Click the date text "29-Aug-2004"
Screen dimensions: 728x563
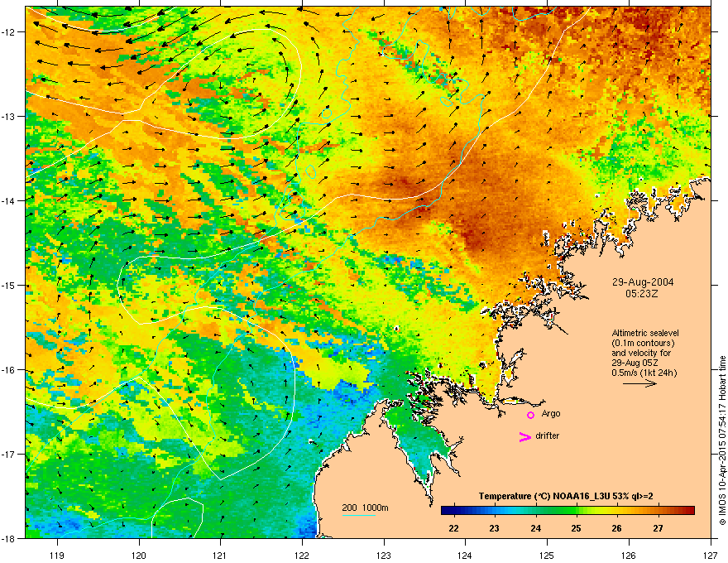[x=643, y=282]
